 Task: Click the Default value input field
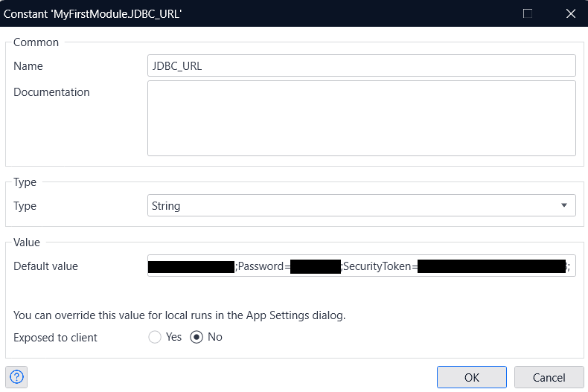pos(361,266)
